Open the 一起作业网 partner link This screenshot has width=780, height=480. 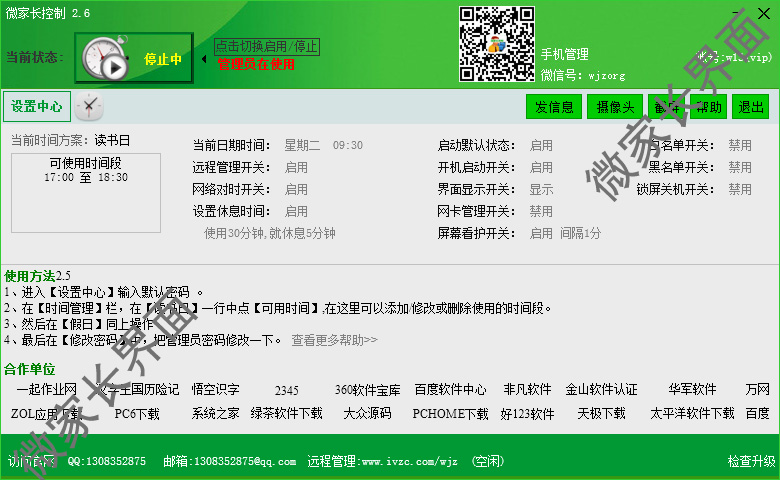pos(47,389)
